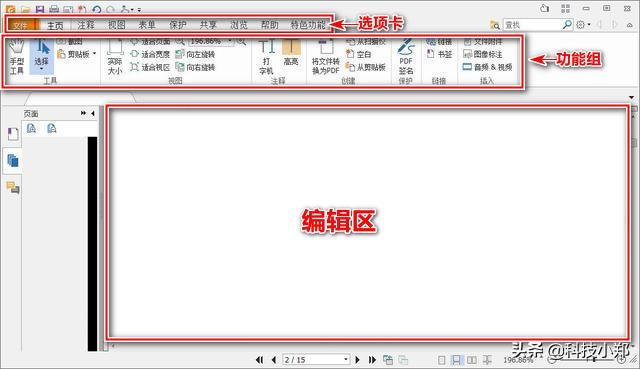Viewport: 640px width, 369px height.
Task: Insert a Link (链接)
Action: [439, 42]
